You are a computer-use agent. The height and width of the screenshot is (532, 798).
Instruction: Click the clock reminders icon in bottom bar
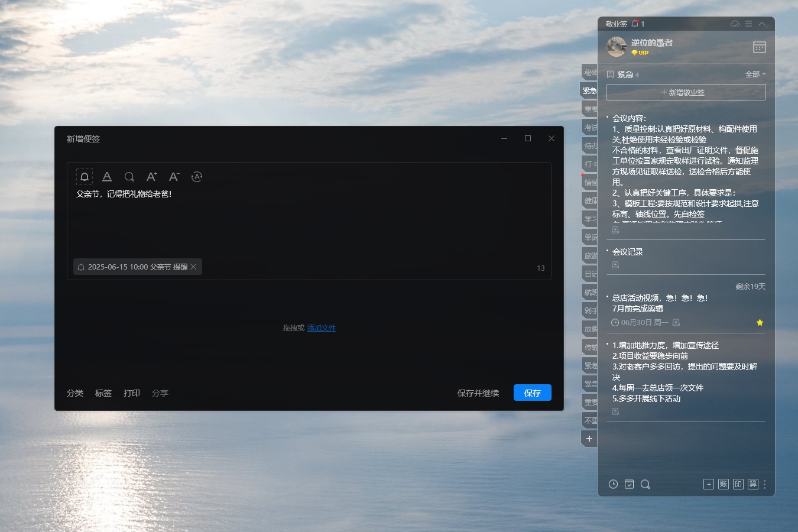(614, 484)
